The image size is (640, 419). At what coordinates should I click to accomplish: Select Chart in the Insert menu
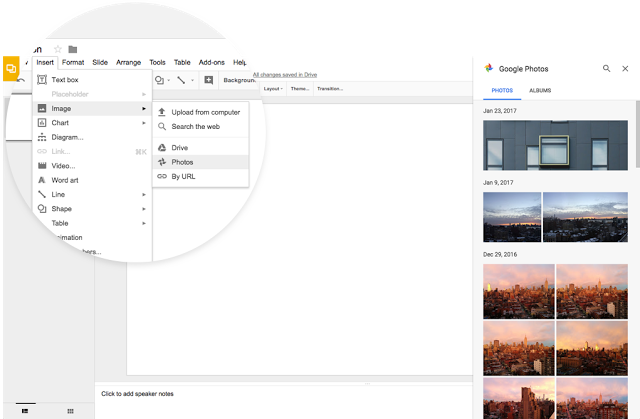[92, 123]
